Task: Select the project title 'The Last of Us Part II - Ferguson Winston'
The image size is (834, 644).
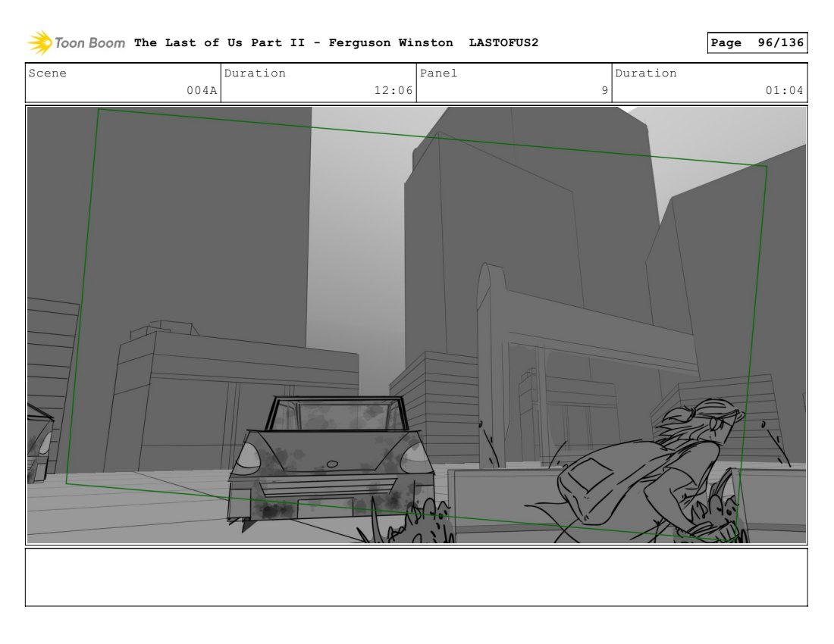Action: click(x=293, y=42)
